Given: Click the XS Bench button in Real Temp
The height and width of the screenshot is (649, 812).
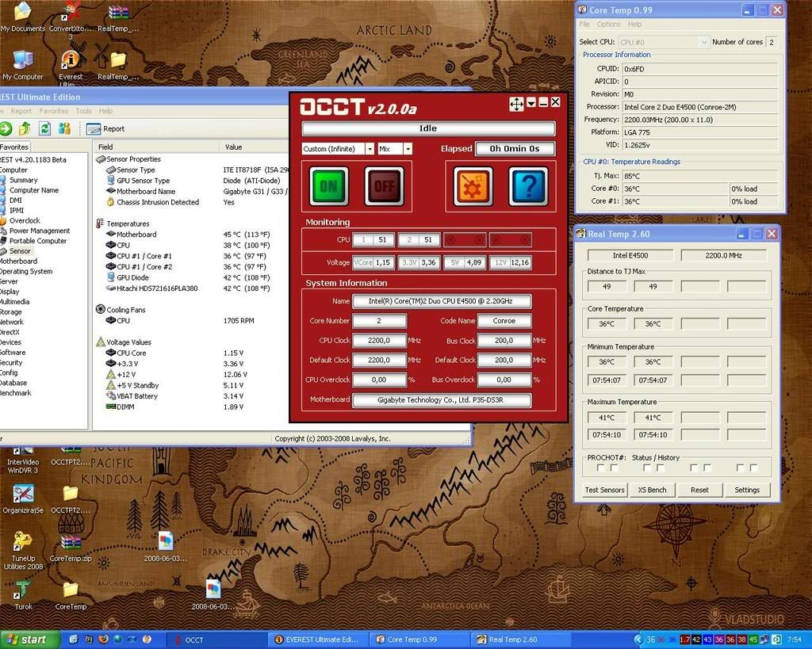Looking at the screenshot, I should pyautogui.click(x=652, y=490).
